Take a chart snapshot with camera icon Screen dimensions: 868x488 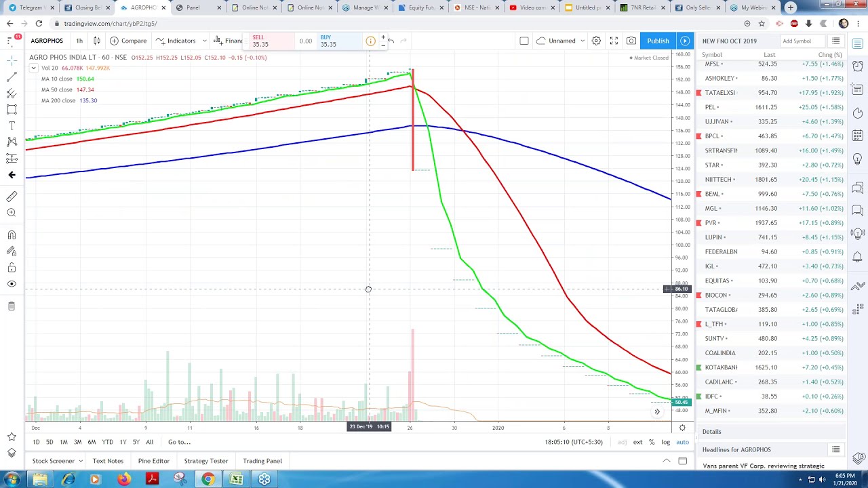tap(631, 41)
